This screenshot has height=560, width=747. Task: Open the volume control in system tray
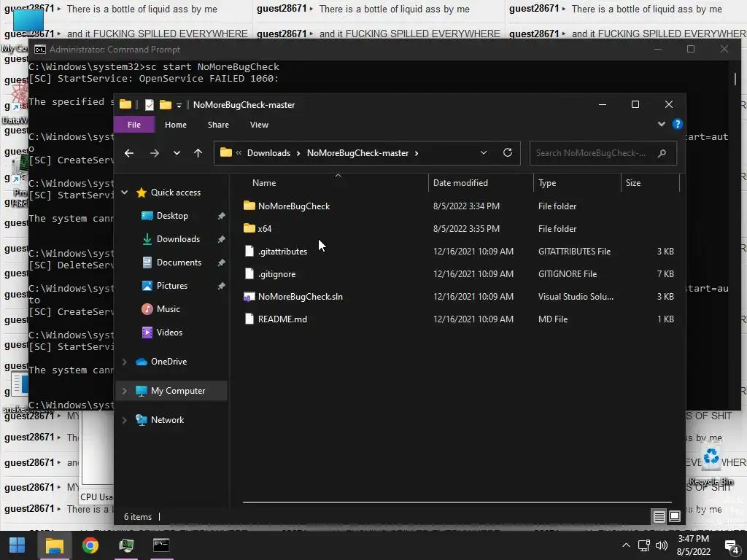(x=662, y=545)
